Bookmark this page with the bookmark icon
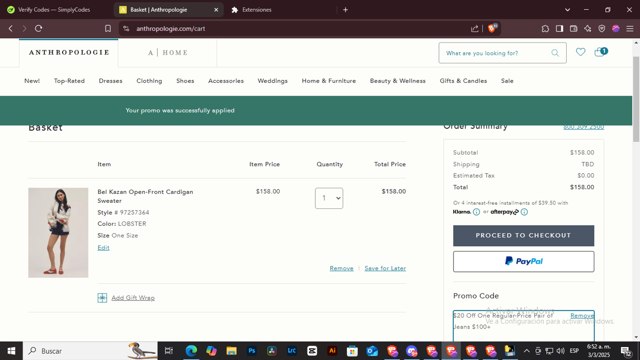This screenshot has height=360, width=640. (108, 29)
